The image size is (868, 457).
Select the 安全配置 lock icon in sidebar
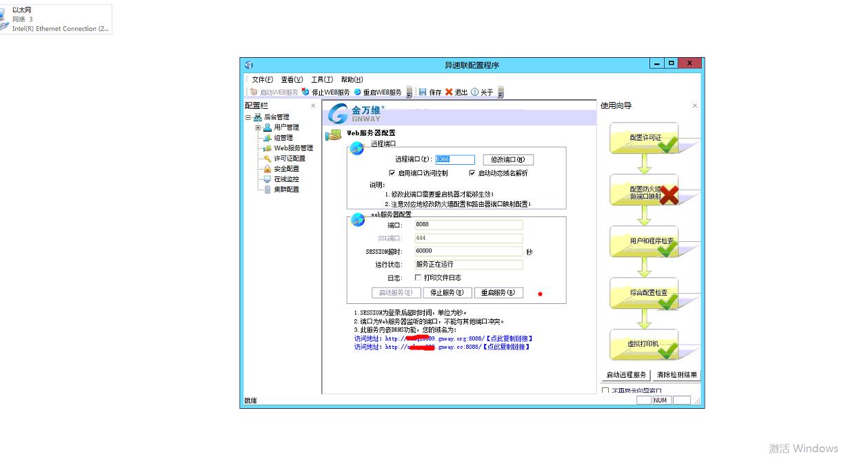coord(268,170)
